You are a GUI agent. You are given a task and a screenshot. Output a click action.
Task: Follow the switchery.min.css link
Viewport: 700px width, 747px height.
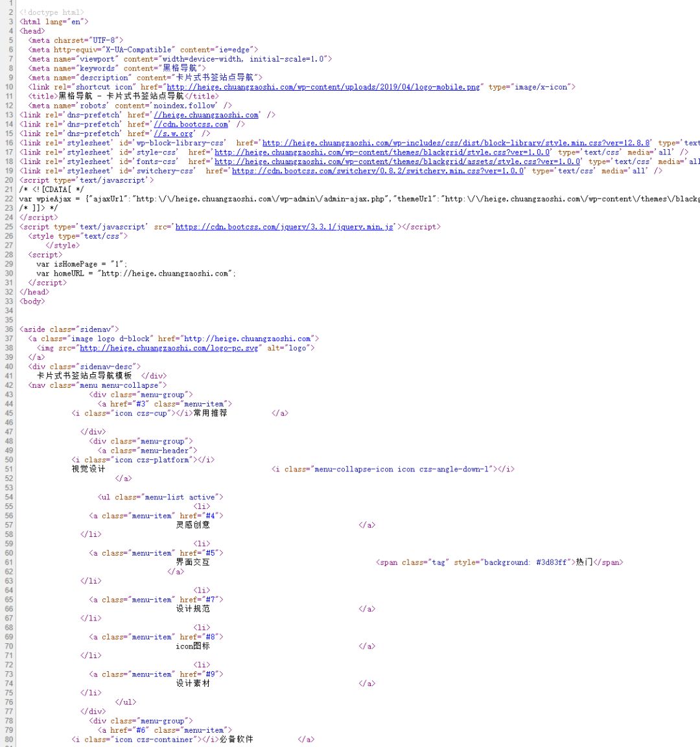coord(378,171)
